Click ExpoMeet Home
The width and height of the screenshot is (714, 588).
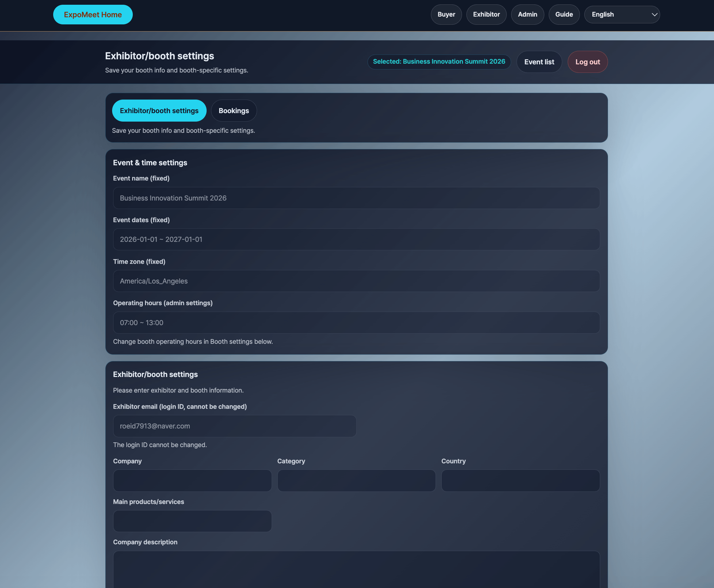93,14
